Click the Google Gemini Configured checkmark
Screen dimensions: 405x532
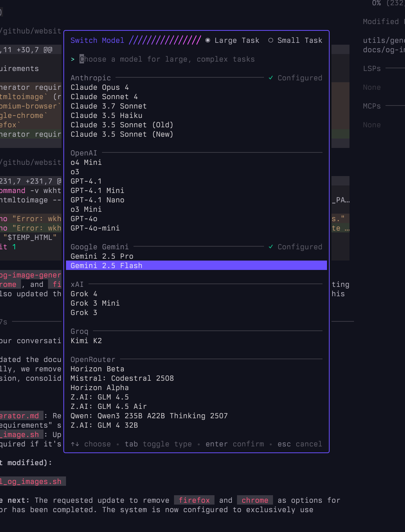point(271,247)
